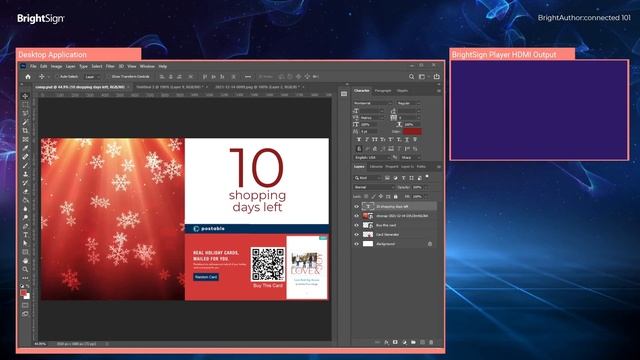Viewport: 640px width, 360px height.
Task: Open the kerning Metrics dropdown
Action: 372,118
